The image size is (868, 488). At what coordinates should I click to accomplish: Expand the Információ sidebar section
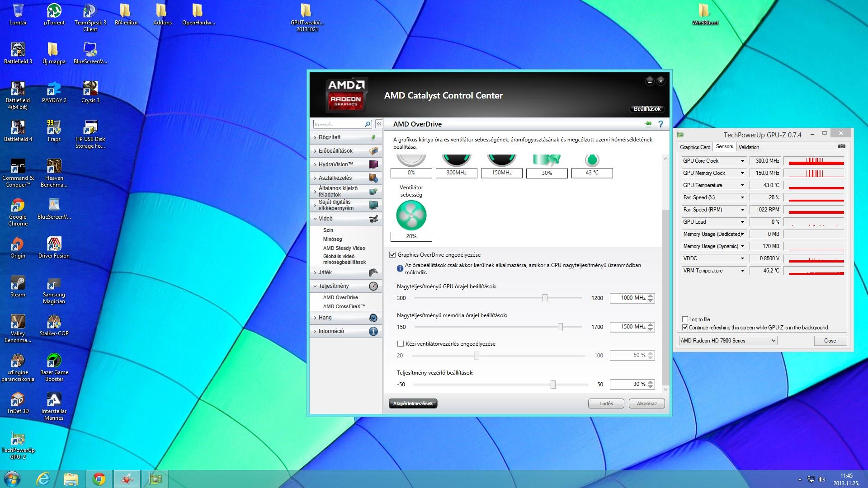346,331
